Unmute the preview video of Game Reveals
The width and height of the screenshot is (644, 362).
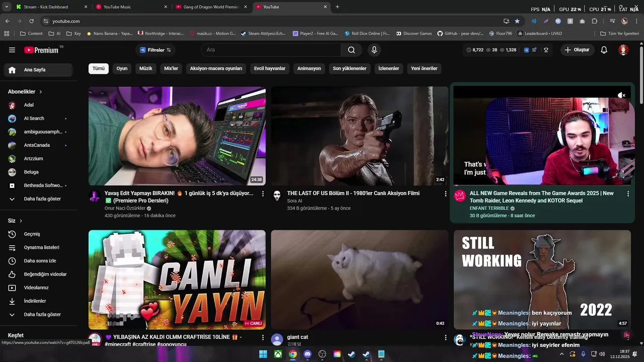point(622,95)
